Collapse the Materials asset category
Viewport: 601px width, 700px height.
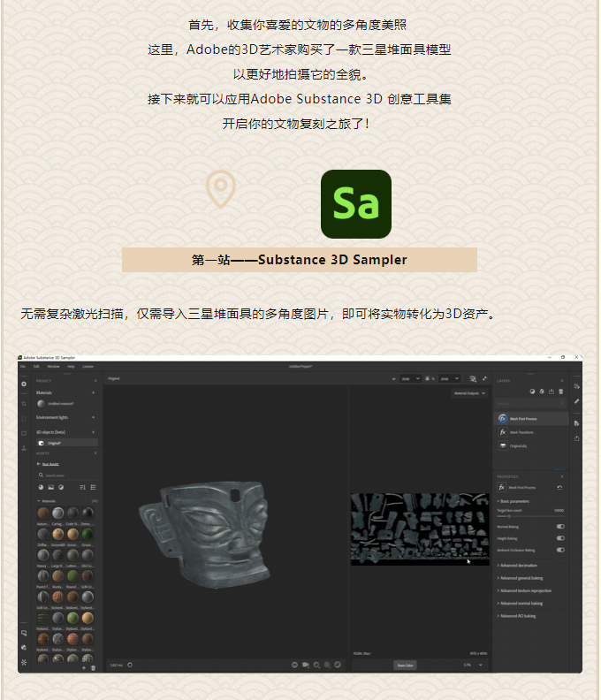tap(39, 501)
